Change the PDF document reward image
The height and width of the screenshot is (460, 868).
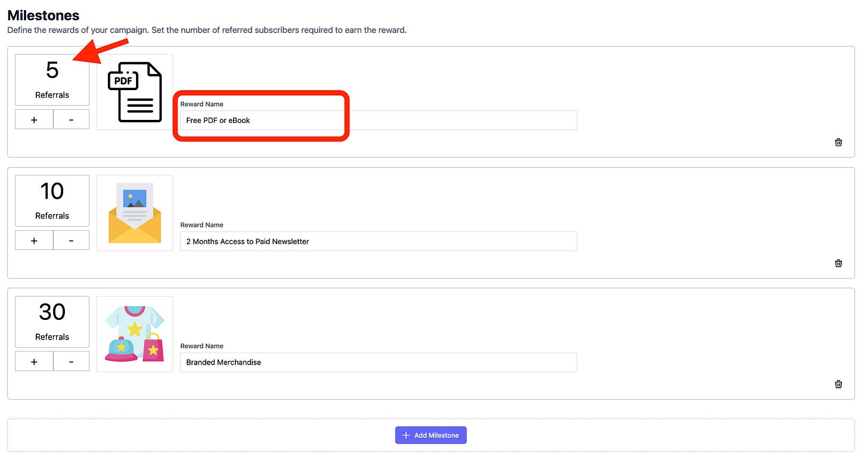pyautogui.click(x=135, y=92)
